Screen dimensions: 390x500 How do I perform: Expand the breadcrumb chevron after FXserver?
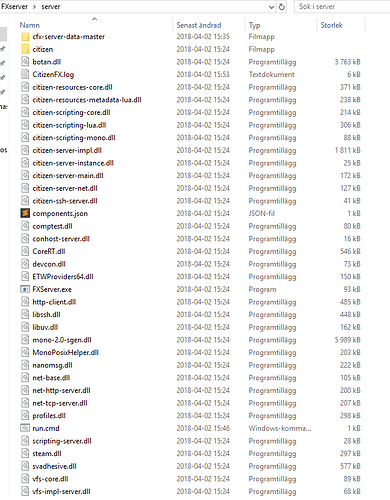pyautogui.click(x=34, y=7)
